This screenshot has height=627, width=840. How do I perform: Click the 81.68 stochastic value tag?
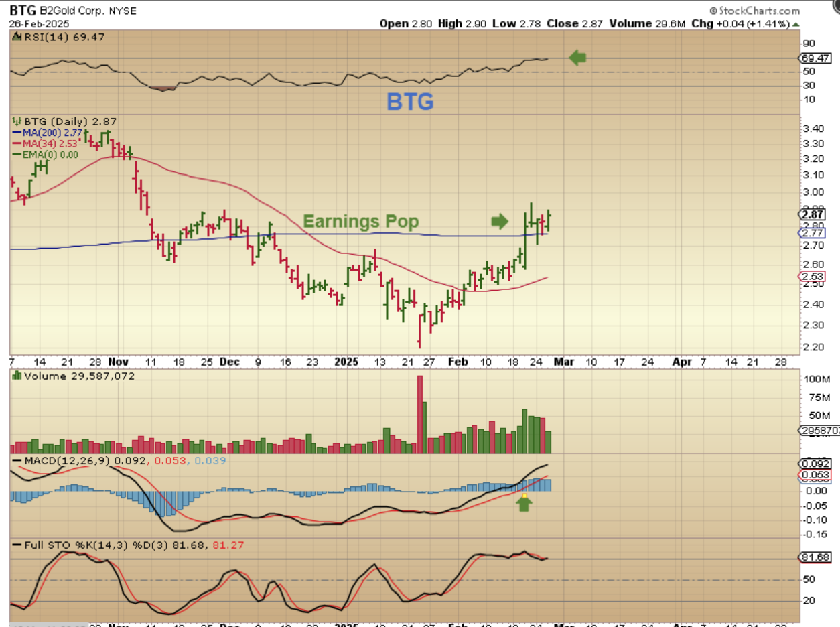[816, 557]
